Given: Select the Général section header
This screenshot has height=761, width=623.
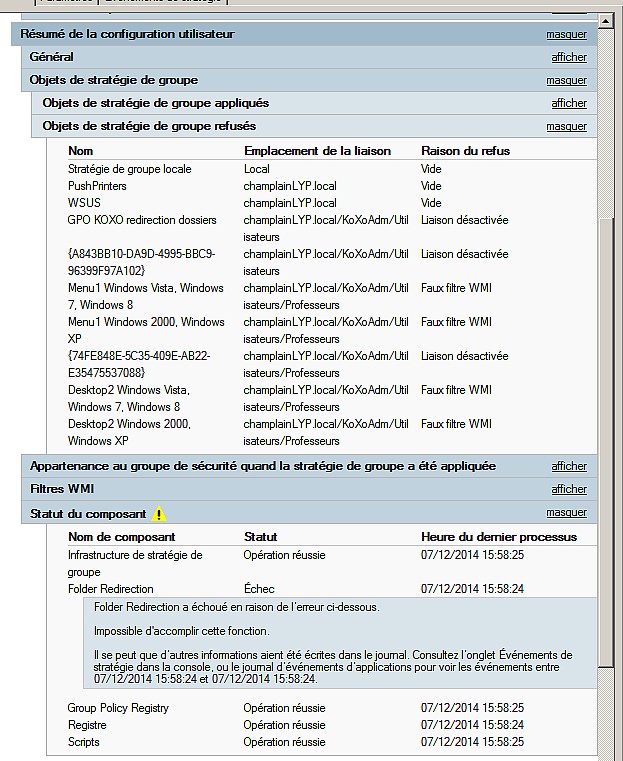Looking at the screenshot, I should click(309, 57).
